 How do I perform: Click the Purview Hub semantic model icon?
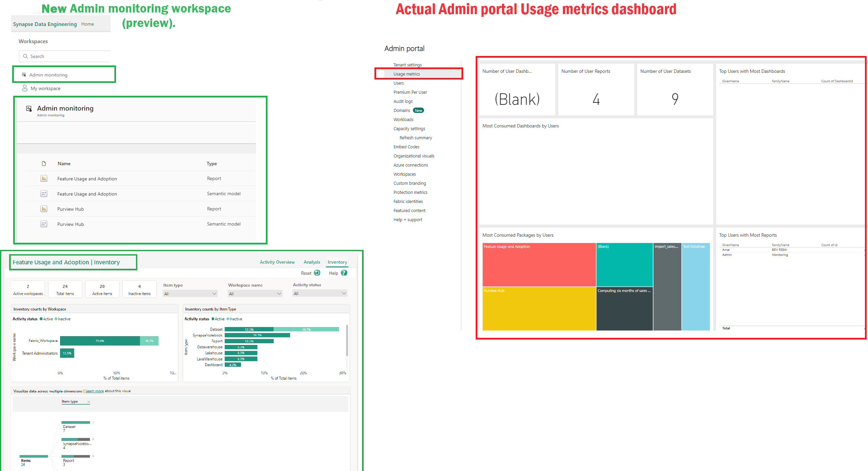[44, 224]
